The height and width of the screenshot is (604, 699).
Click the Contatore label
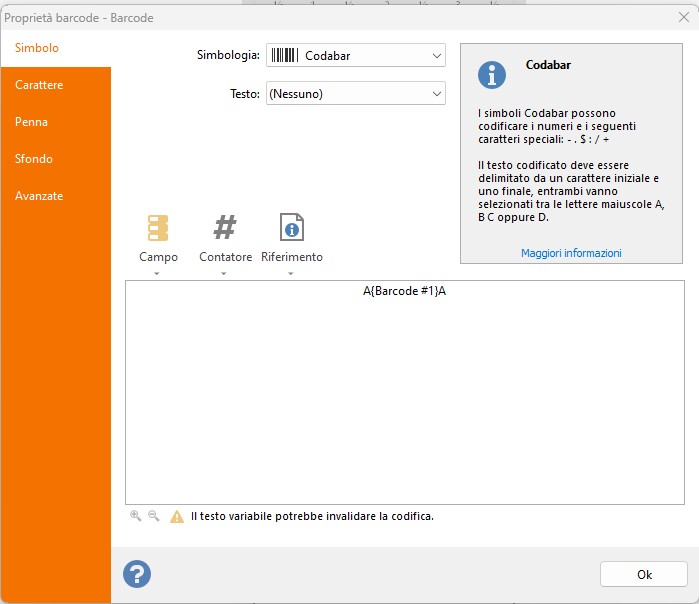pyautogui.click(x=226, y=257)
